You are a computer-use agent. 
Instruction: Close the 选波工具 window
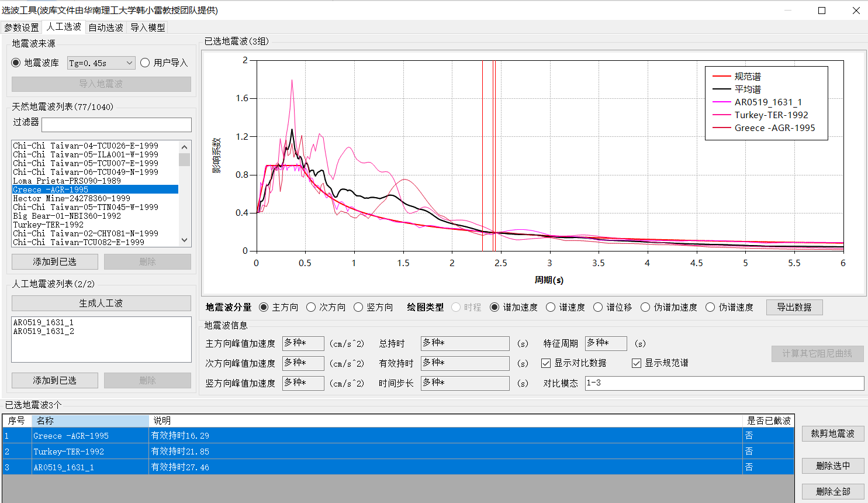click(856, 11)
